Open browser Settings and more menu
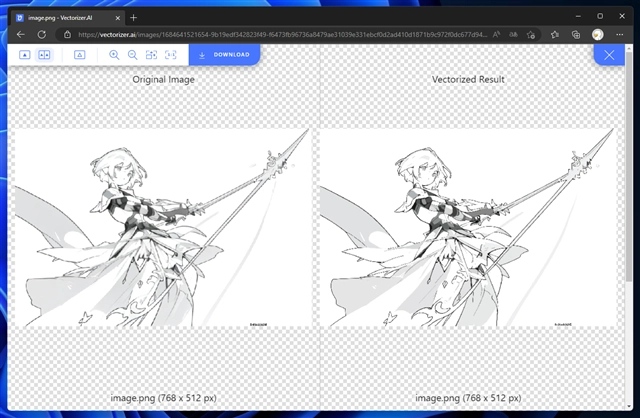640x418 pixels. click(620, 35)
